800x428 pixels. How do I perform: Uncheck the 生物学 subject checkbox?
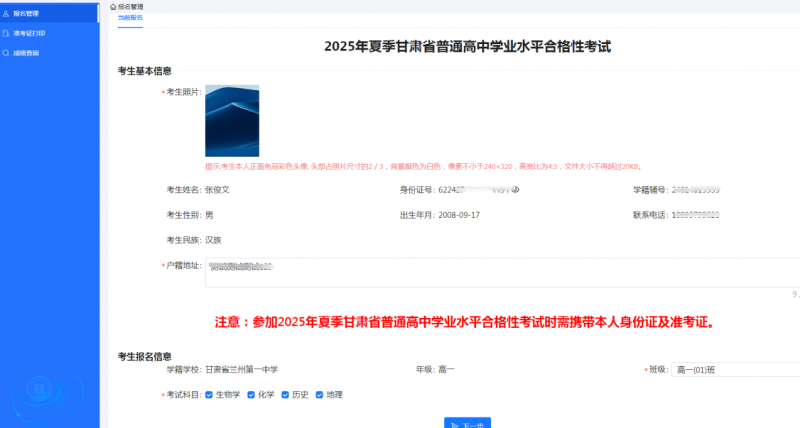[209, 395]
